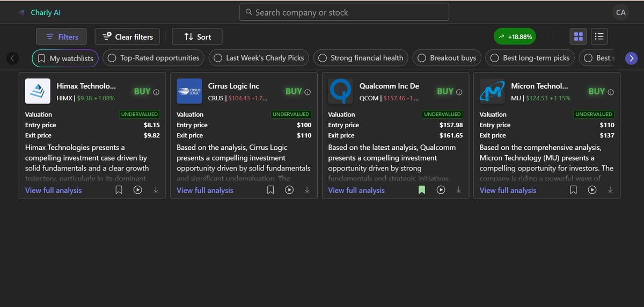This screenshot has height=307, width=644.
Task: Show info next to Himax BUY rating
Action: [x=156, y=92]
